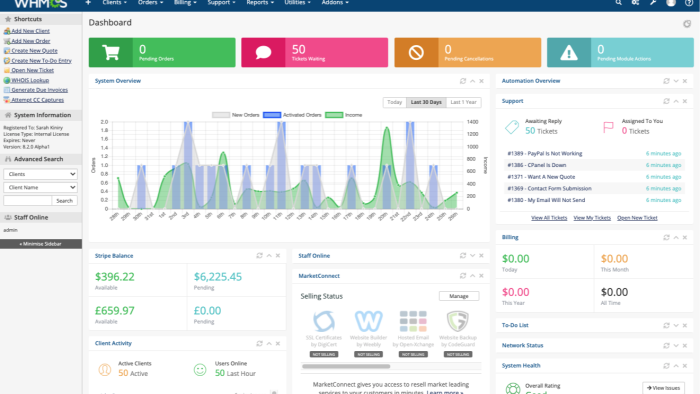The image size is (700, 394).
Task: Open the Clients search type dropdown
Action: [x=40, y=174]
